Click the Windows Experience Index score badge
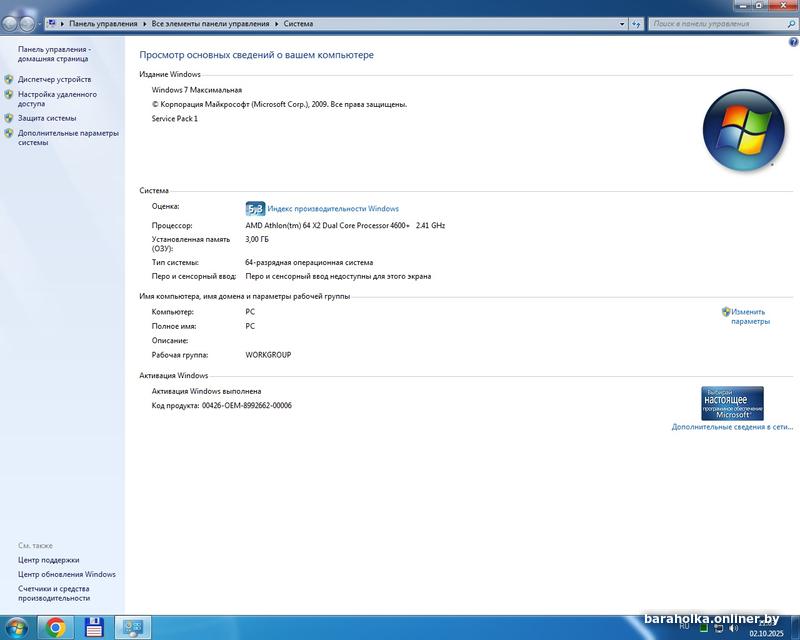 click(x=255, y=209)
